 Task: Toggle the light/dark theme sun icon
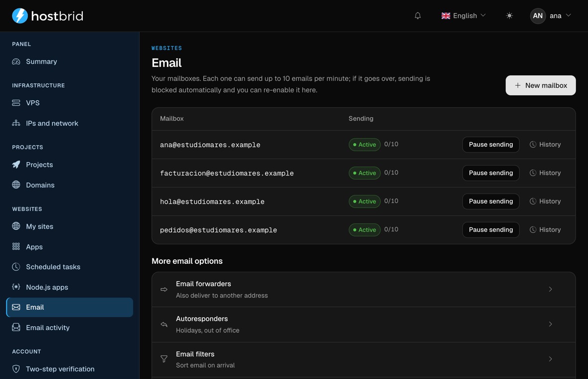[509, 16]
